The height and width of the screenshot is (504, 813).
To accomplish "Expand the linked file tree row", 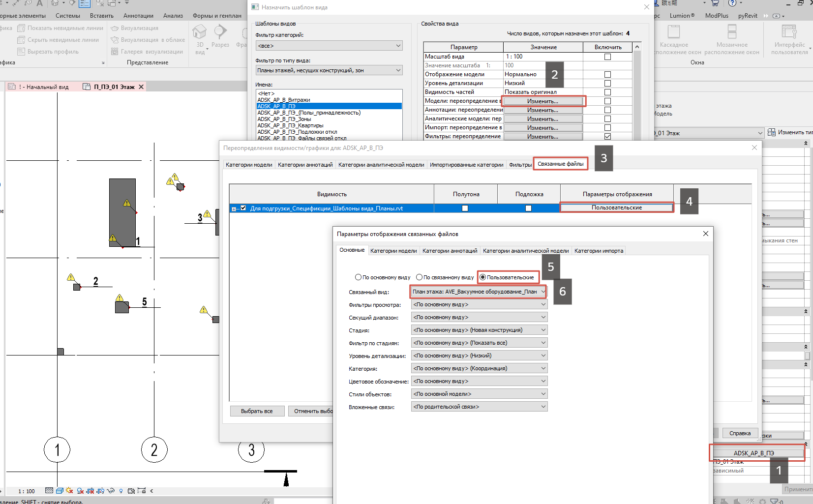I will (x=234, y=209).
